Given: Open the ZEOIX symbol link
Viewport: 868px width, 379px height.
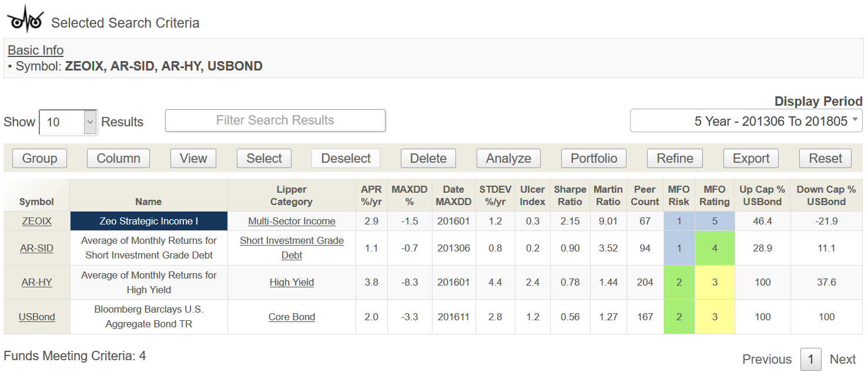Looking at the screenshot, I should pos(36,222).
